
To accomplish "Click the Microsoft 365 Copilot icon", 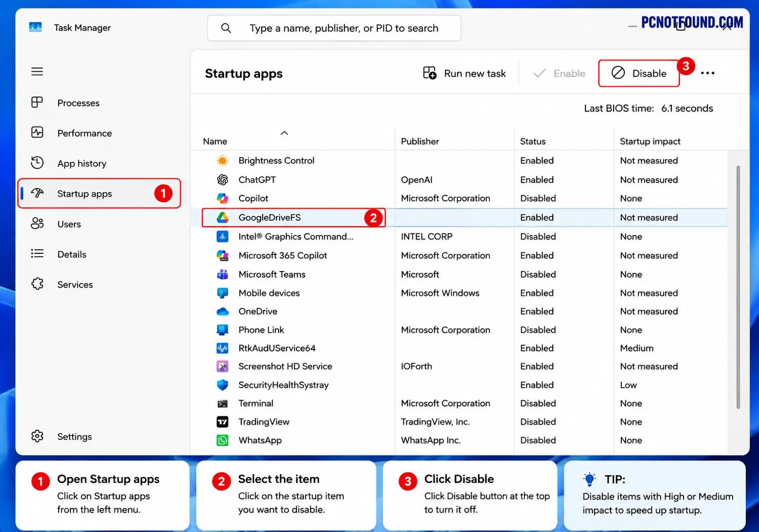I will coord(222,255).
